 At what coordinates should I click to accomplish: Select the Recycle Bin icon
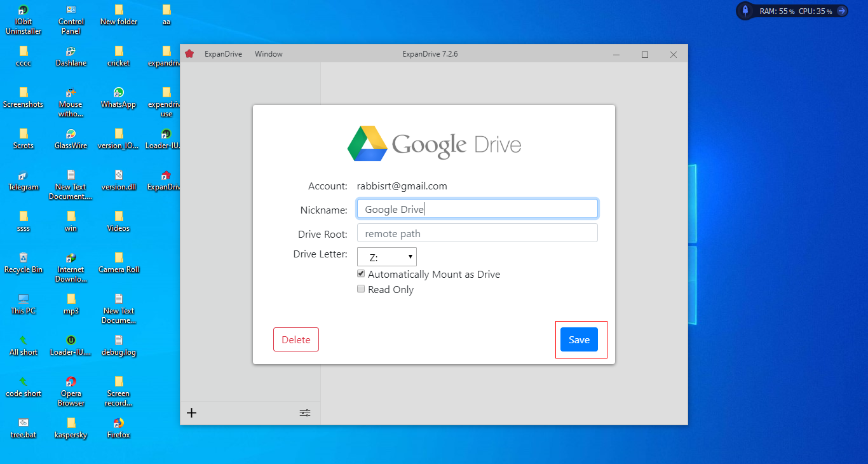(24, 258)
